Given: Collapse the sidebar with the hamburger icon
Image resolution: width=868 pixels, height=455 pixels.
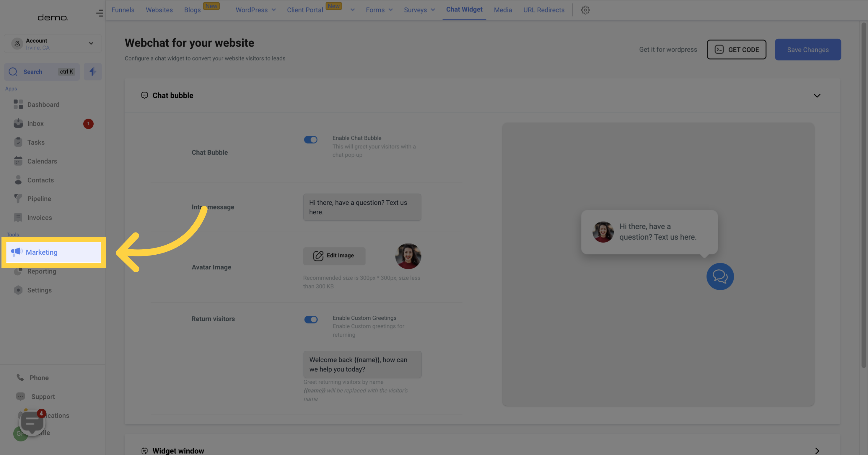Looking at the screenshot, I should click(x=100, y=13).
